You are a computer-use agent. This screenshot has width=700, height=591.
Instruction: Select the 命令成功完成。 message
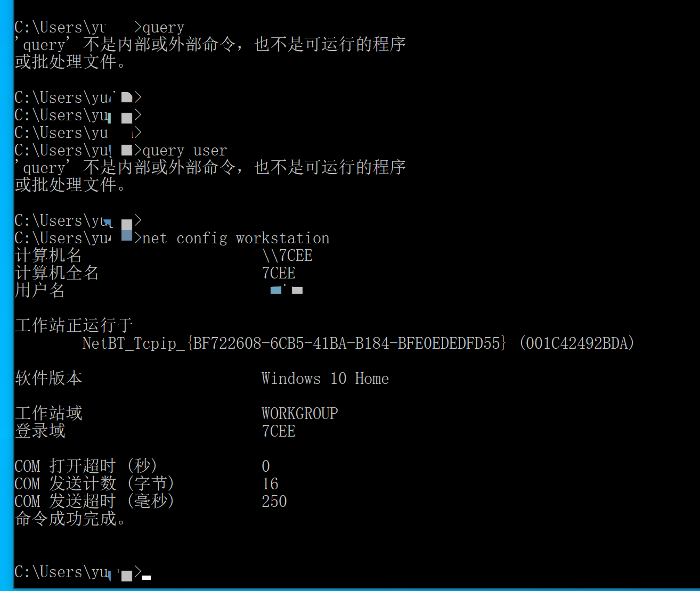click(69, 519)
